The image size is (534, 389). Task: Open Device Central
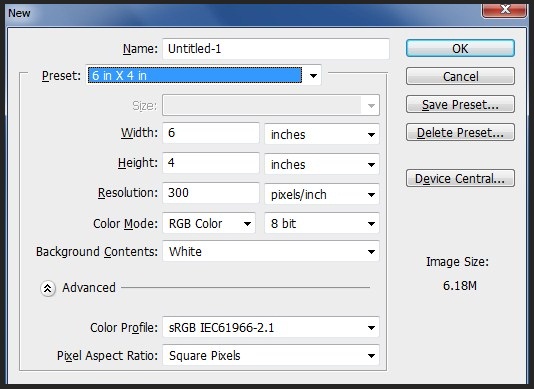[x=460, y=178]
